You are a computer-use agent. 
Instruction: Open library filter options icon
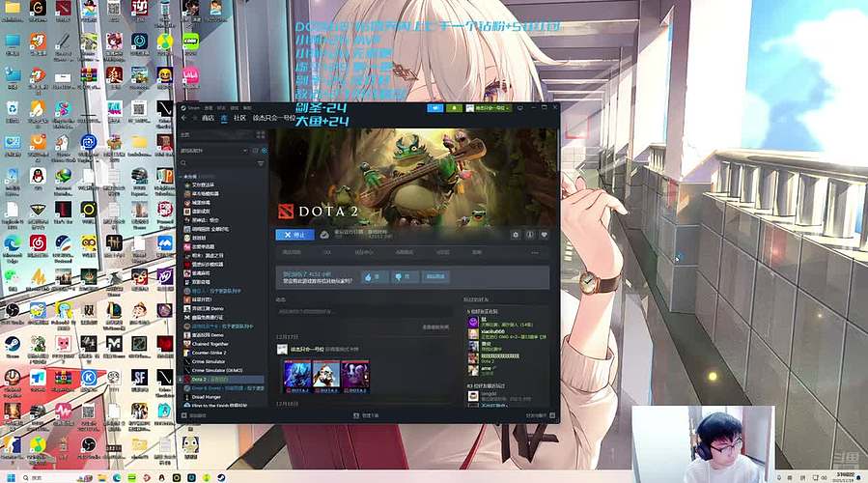[262, 162]
